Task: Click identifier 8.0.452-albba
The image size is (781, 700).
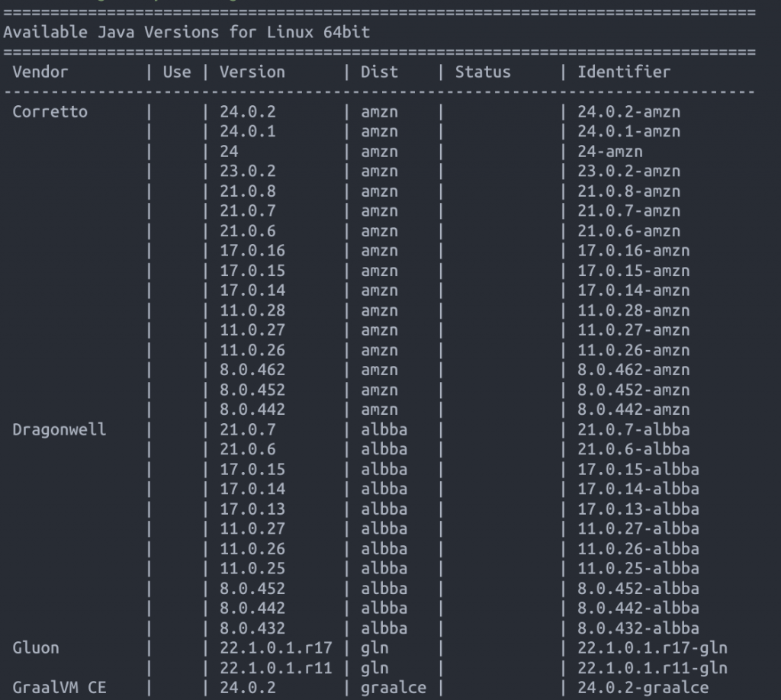Action: click(638, 589)
